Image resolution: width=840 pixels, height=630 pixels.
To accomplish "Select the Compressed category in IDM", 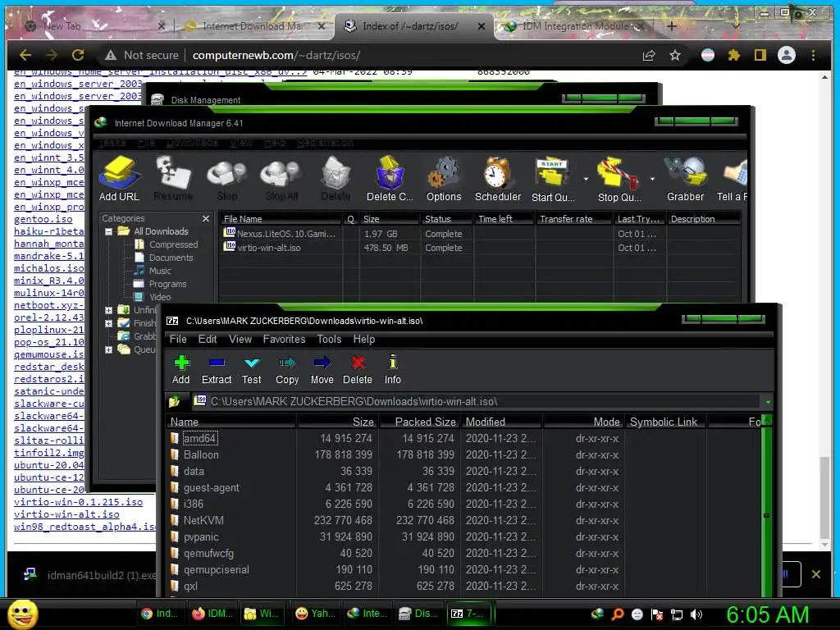I will (x=167, y=244).
